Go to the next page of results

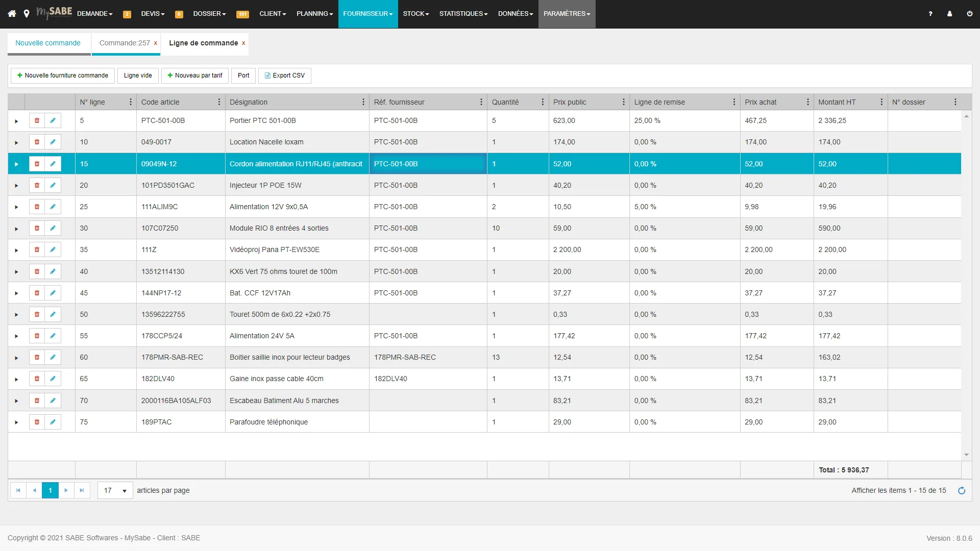click(66, 490)
